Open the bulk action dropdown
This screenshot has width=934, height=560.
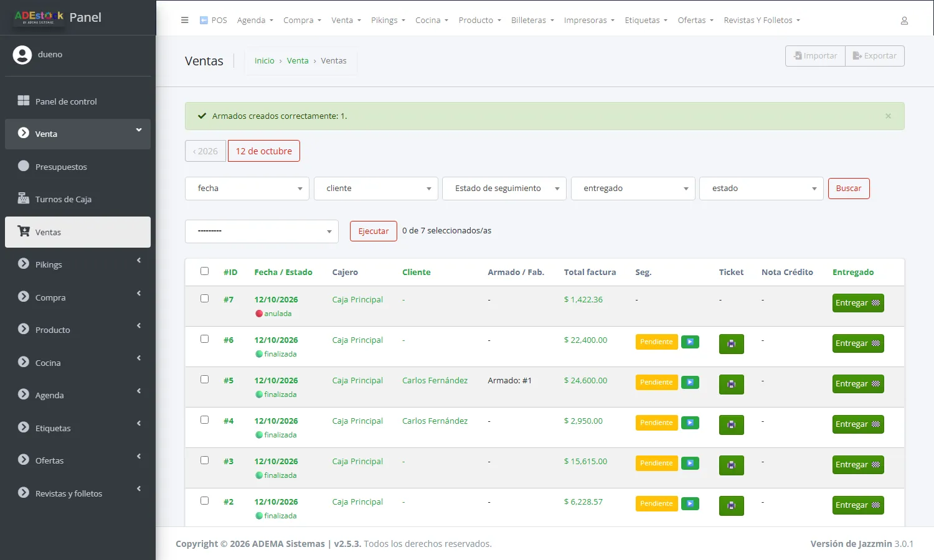(x=262, y=231)
